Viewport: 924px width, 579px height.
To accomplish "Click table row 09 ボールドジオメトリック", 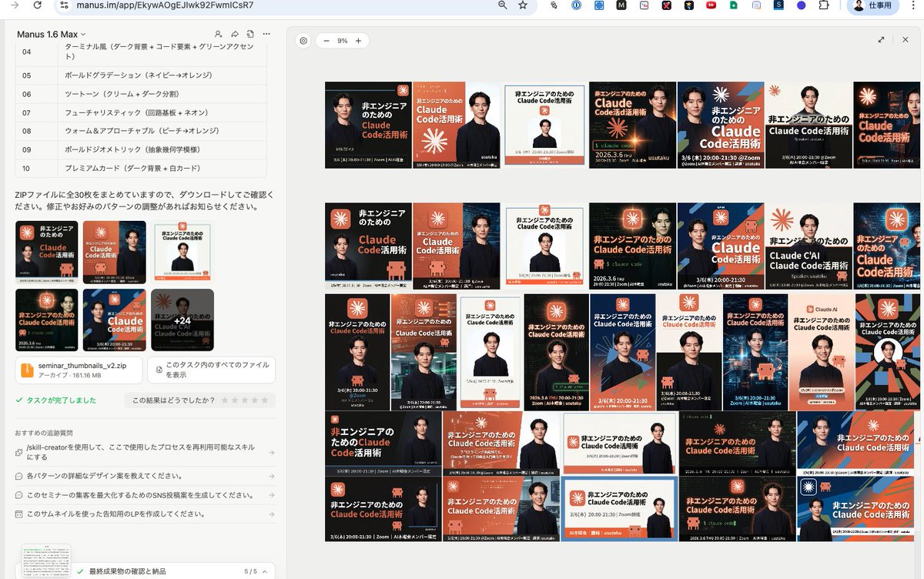I will pyautogui.click(x=141, y=149).
